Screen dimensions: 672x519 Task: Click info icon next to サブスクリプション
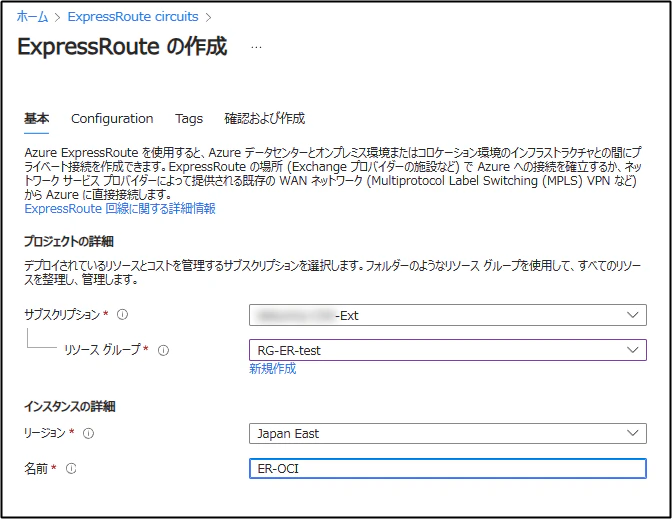point(122,315)
